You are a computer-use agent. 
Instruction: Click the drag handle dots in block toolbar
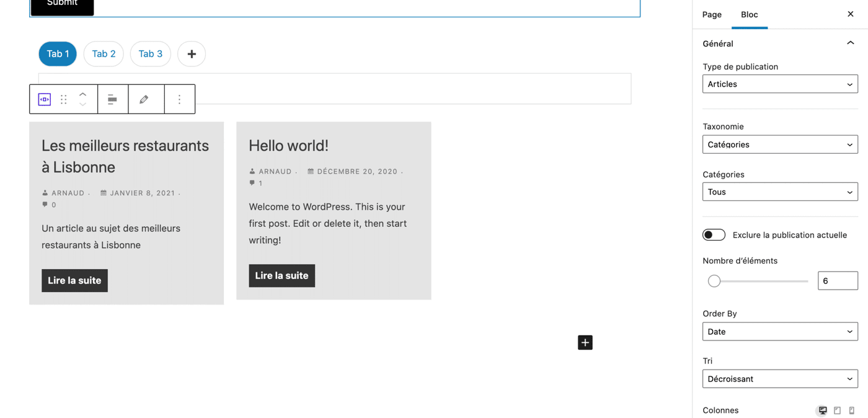point(64,99)
